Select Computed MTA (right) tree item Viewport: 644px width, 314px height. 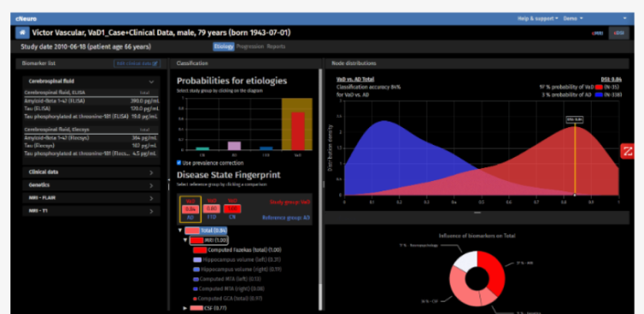point(232,289)
